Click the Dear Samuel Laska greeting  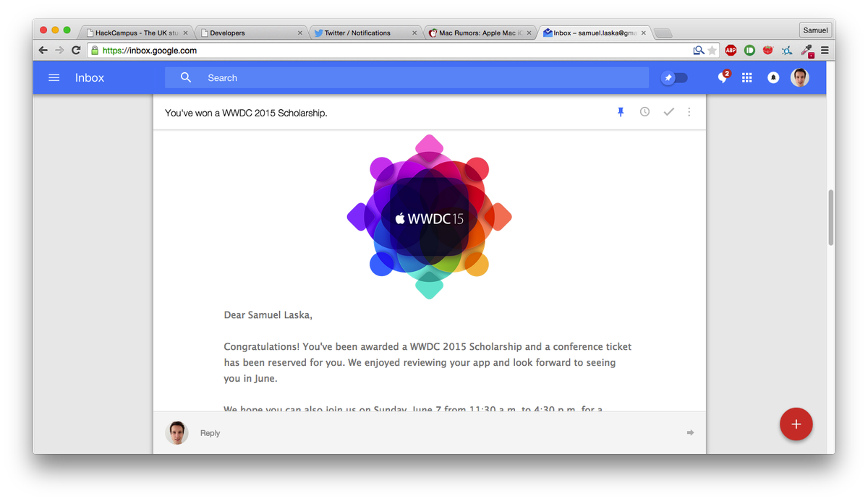(268, 315)
